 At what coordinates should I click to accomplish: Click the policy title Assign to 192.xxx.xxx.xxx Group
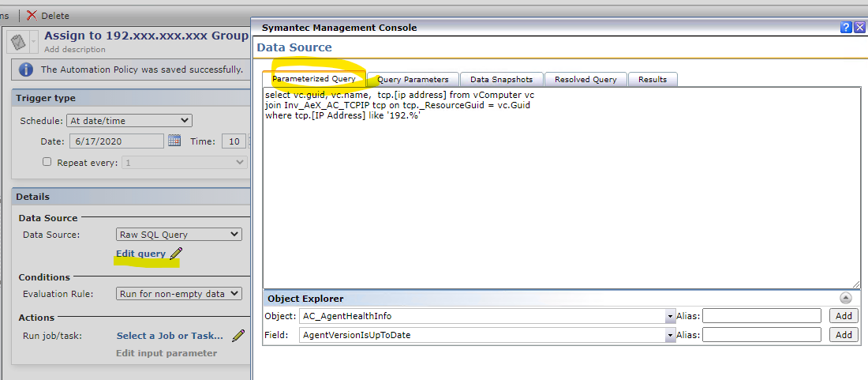(146, 36)
